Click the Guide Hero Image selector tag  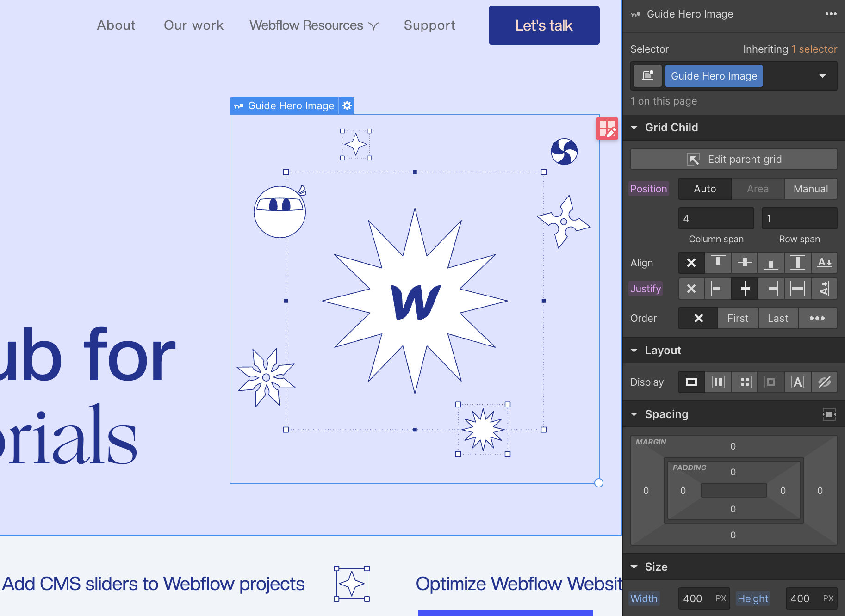(714, 76)
